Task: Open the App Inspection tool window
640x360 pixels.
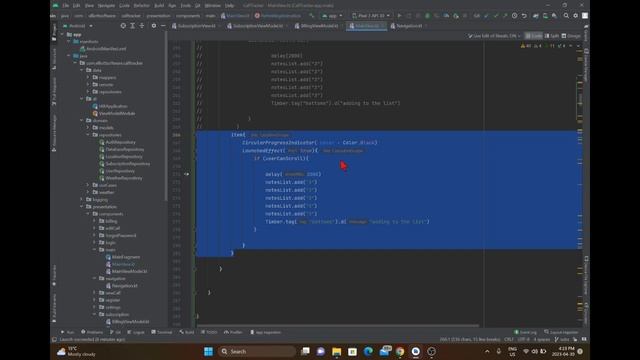Action: coord(265,332)
